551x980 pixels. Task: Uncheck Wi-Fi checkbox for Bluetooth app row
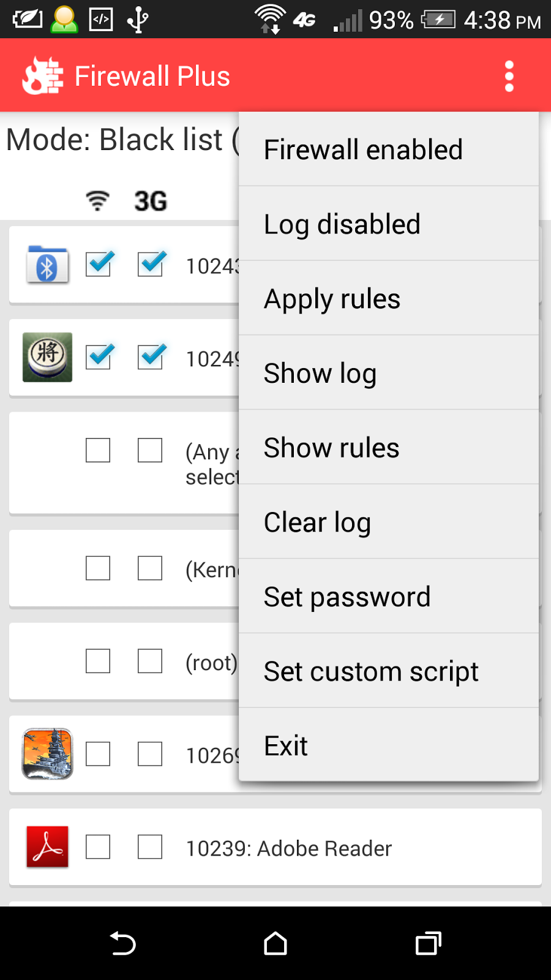click(98, 264)
